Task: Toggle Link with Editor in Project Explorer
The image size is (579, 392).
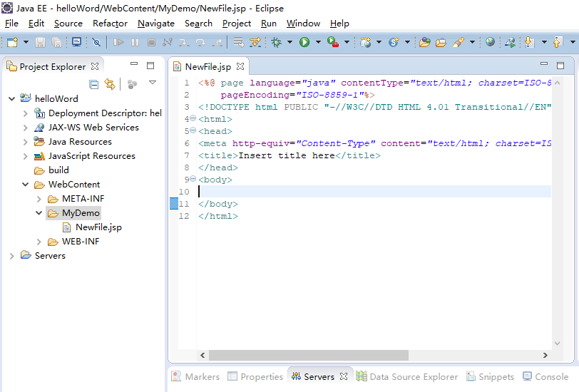Action: (110, 84)
